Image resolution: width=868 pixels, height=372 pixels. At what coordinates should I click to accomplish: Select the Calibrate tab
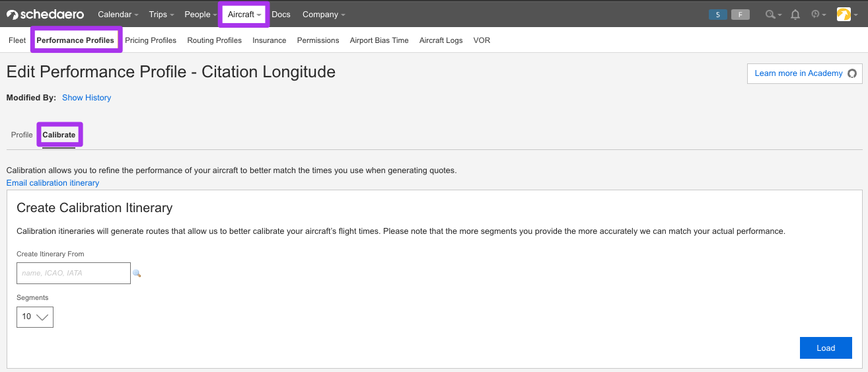(x=59, y=135)
